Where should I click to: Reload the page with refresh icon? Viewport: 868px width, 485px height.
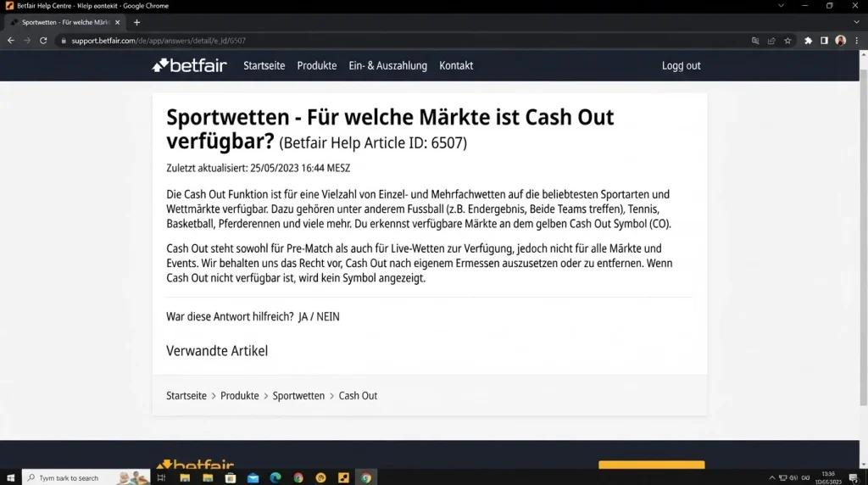click(43, 41)
